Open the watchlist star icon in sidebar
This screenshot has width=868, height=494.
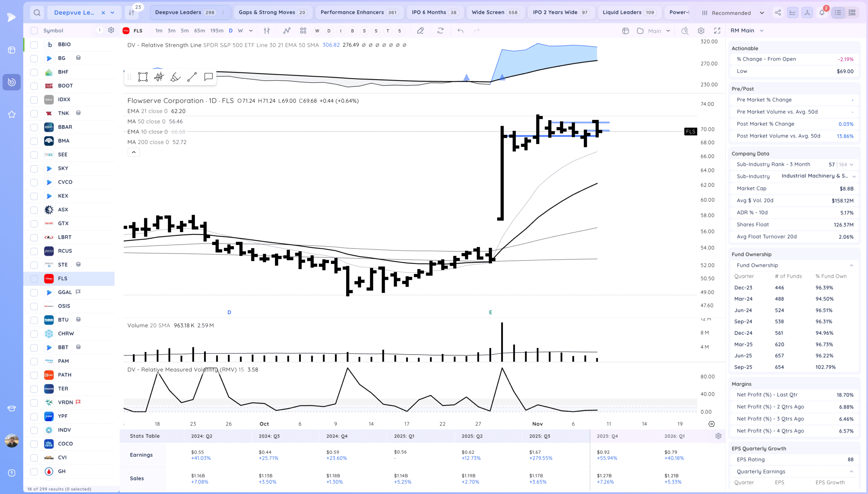point(12,114)
